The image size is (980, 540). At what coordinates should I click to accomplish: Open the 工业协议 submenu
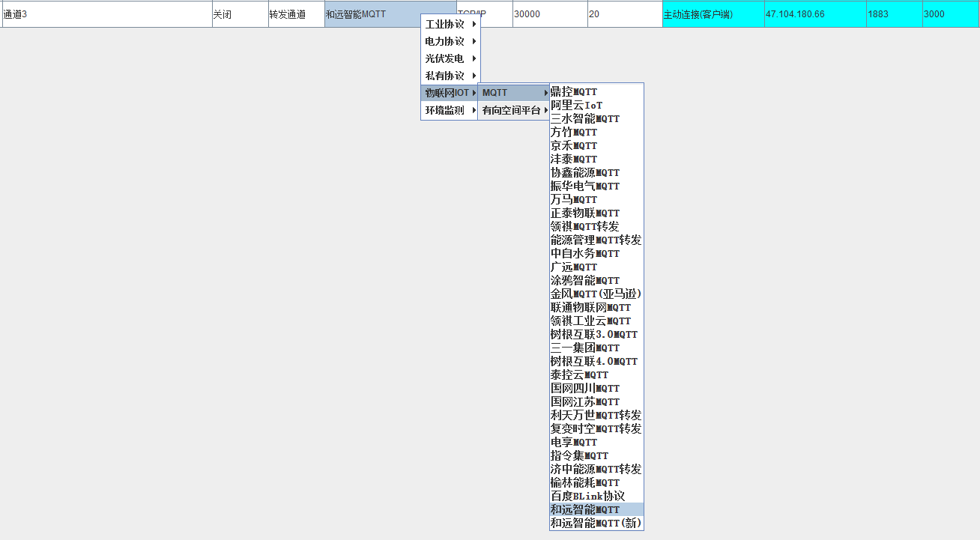click(x=450, y=24)
